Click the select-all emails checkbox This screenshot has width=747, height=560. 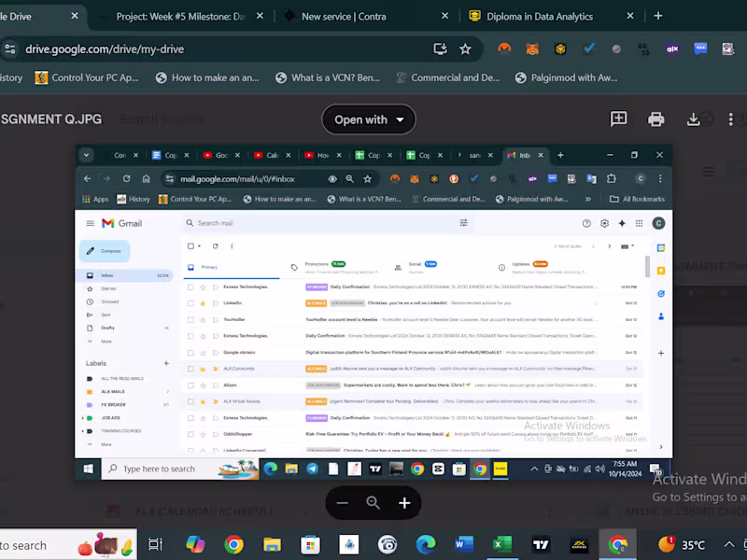point(190,244)
